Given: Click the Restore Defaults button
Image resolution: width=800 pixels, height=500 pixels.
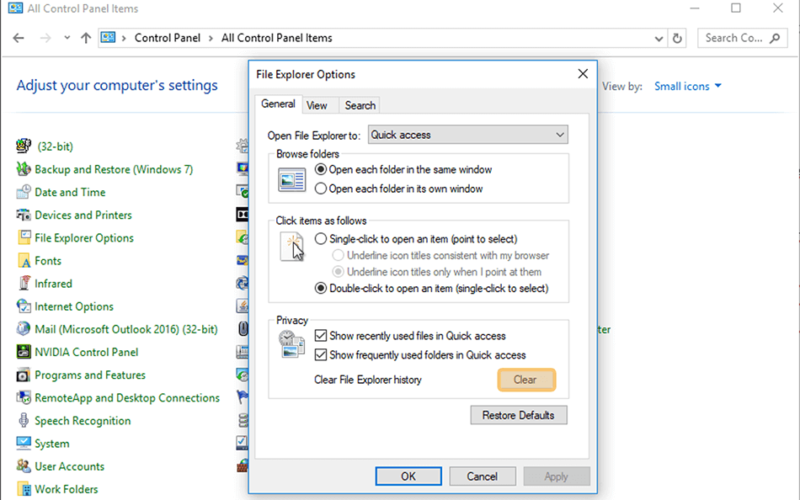Looking at the screenshot, I should coord(518,415).
